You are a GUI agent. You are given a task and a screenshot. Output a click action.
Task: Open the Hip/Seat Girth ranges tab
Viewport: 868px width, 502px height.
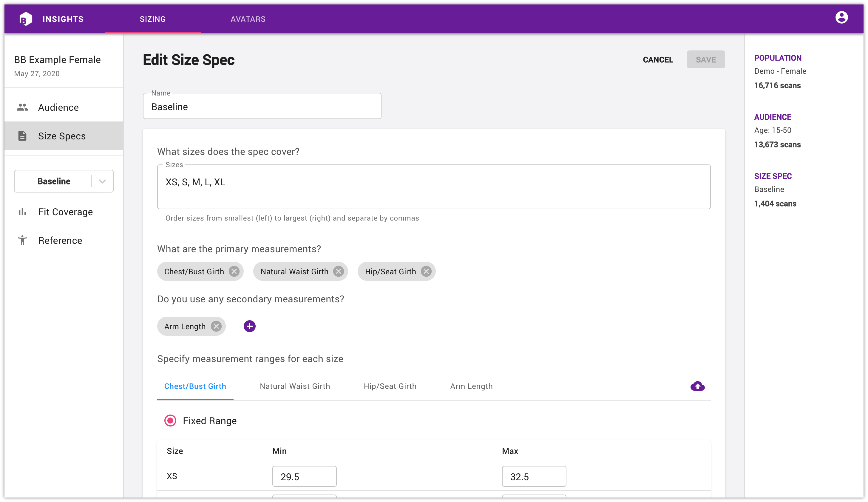(390, 386)
